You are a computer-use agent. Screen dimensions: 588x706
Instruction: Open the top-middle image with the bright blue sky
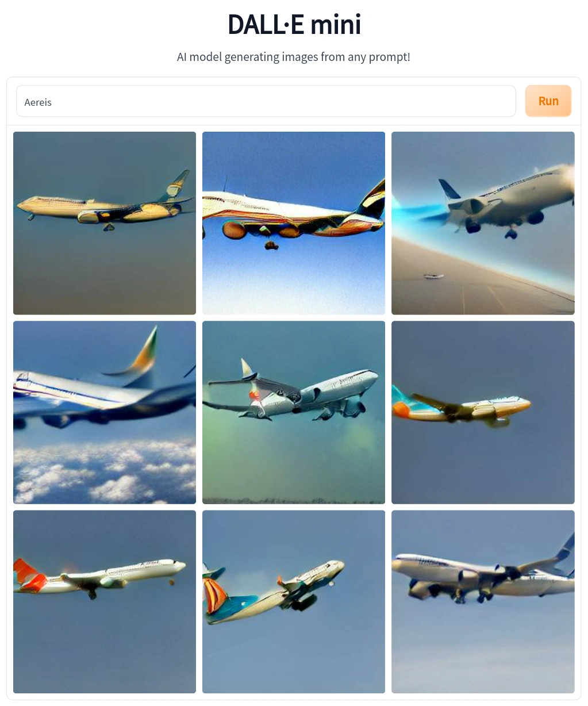point(294,223)
